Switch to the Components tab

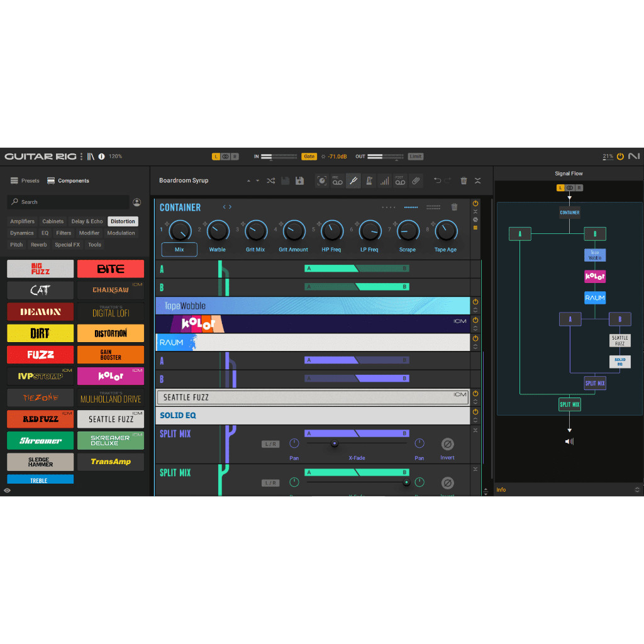coord(68,180)
